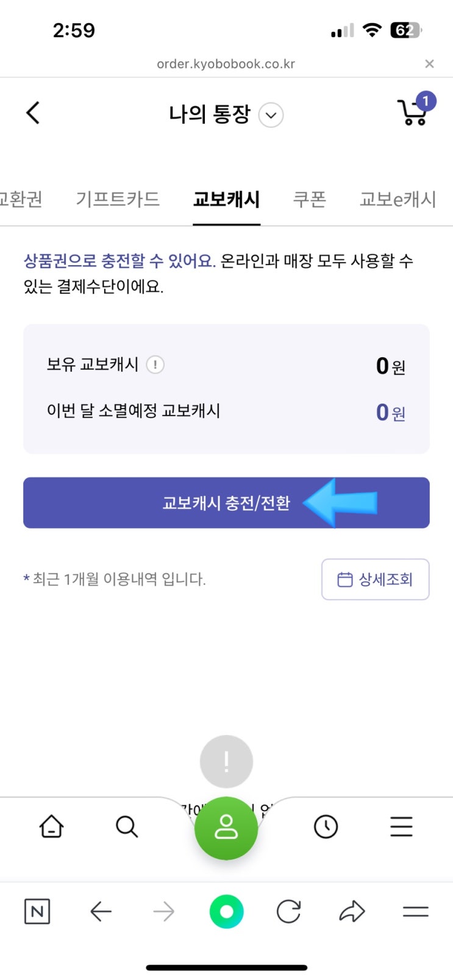Switch to the 기프트카드 tab
The image size is (453, 980).
tap(118, 199)
